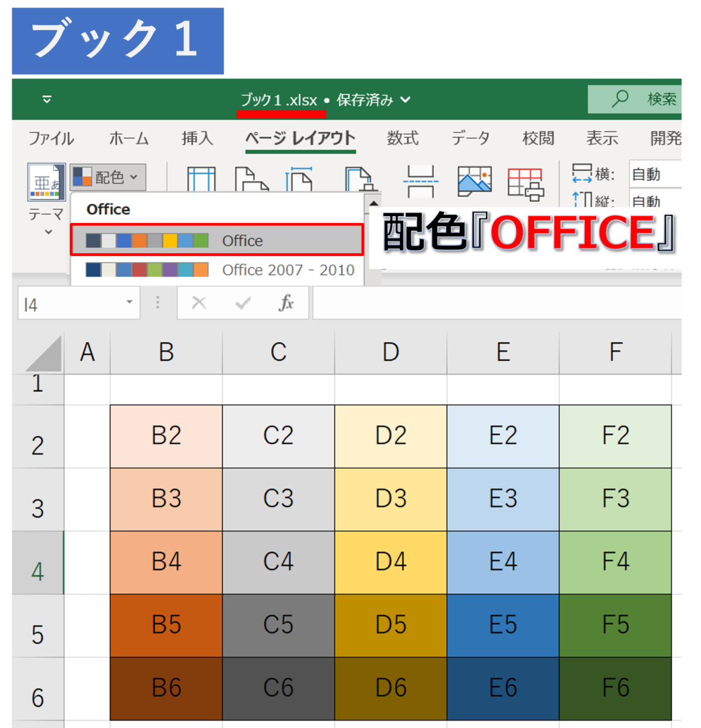
Task: Click cell D3
Action: (391, 499)
